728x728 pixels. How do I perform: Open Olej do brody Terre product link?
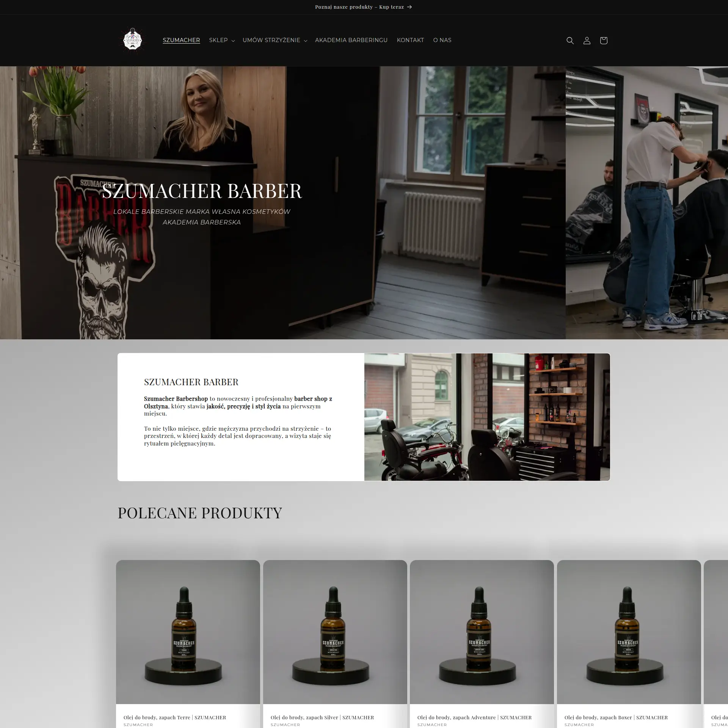pos(174,717)
